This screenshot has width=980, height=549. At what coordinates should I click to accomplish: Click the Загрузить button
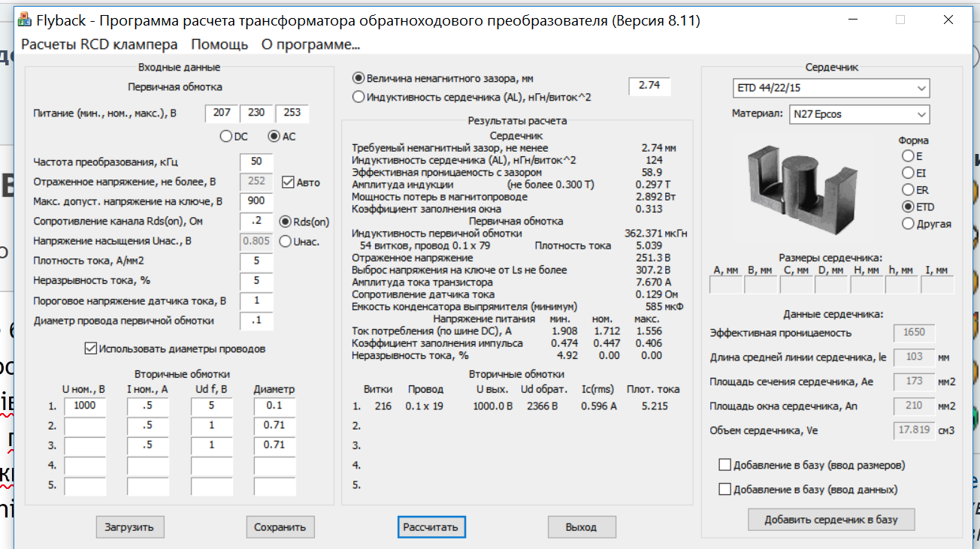[130, 526]
